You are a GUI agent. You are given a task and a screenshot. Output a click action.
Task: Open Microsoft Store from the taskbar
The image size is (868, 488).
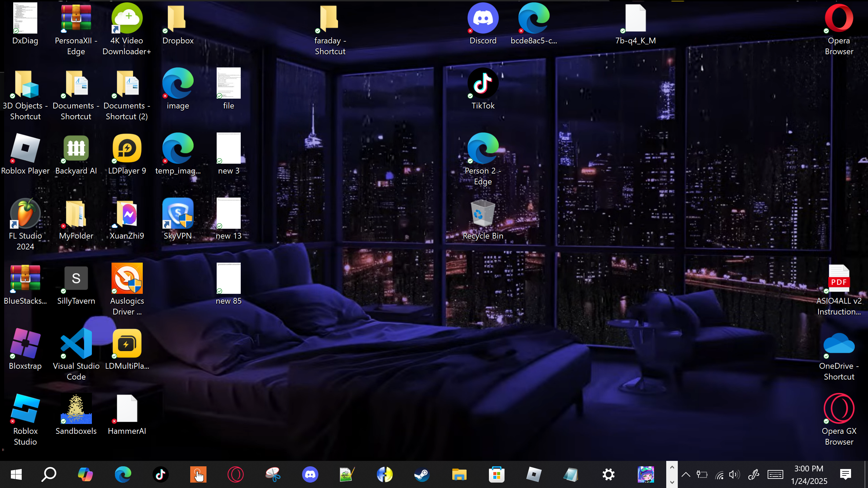pos(496,474)
